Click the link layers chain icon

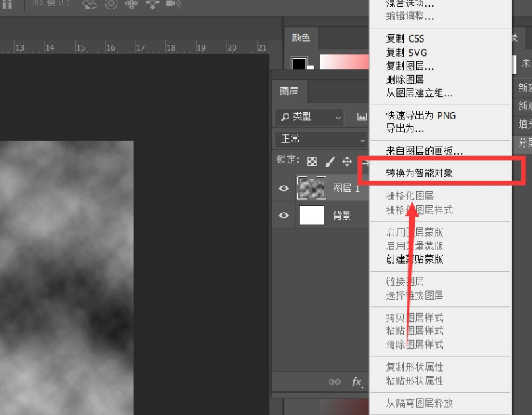(334, 382)
